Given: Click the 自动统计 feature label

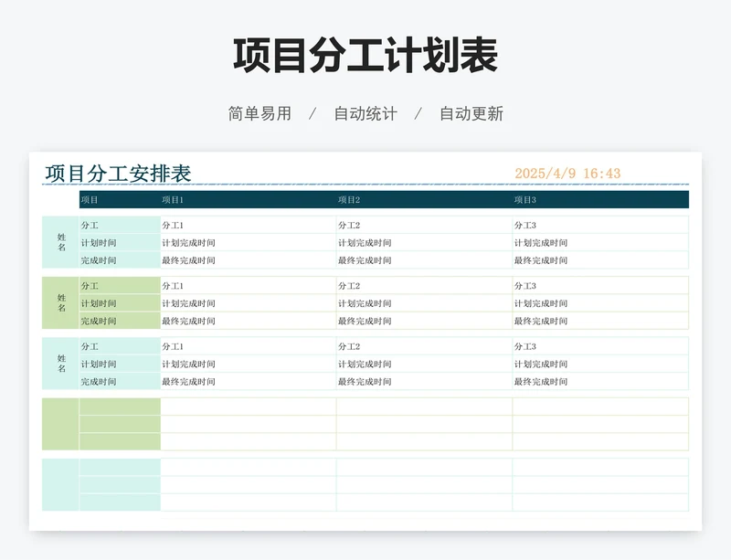Looking at the screenshot, I should pyautogui.click(x=365, y=114).
